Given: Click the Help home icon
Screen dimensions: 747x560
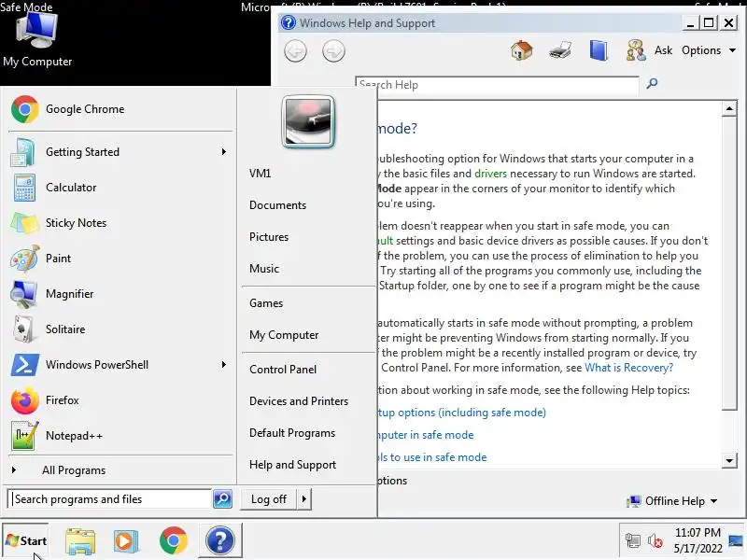Looking at the screenshot, I should (522, 50).
